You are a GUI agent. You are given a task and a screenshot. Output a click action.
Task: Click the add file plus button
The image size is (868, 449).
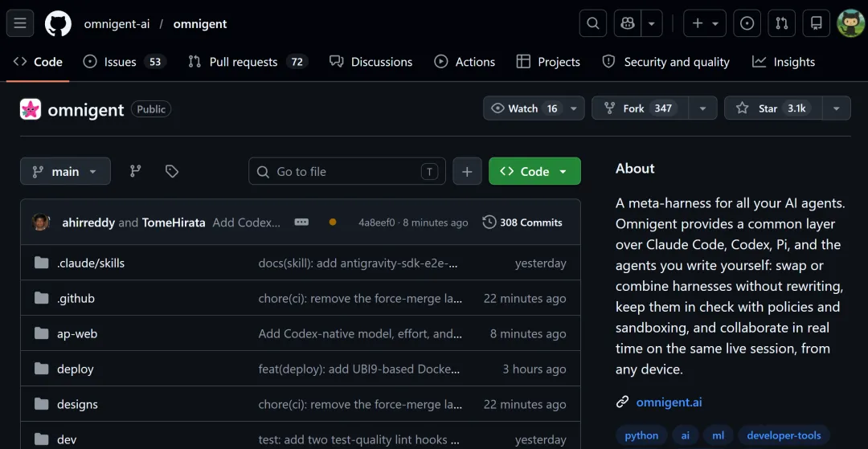click(467, 171)
